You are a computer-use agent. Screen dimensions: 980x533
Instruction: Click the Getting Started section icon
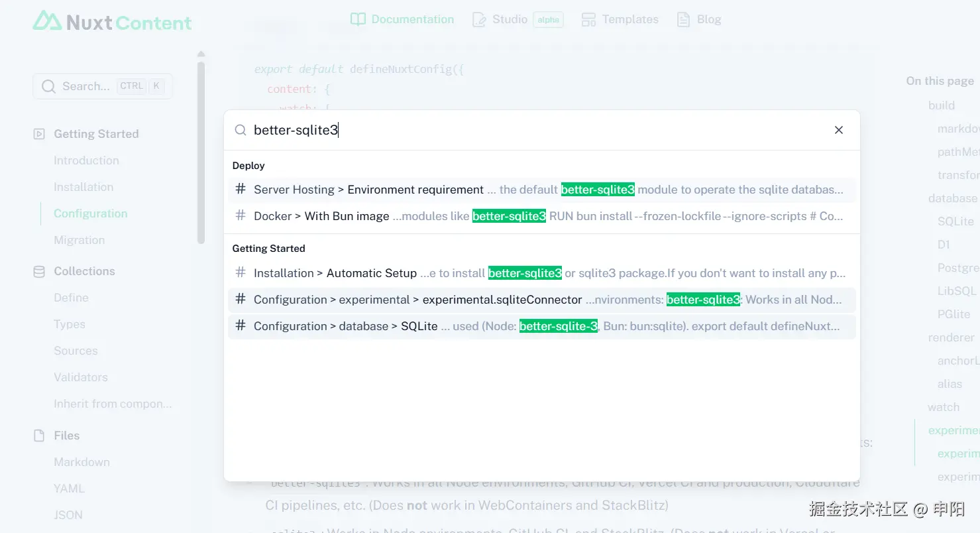39,134
